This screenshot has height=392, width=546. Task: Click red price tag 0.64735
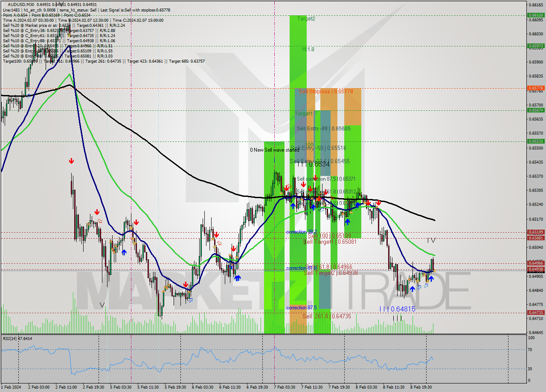click(x=536, y=312)
